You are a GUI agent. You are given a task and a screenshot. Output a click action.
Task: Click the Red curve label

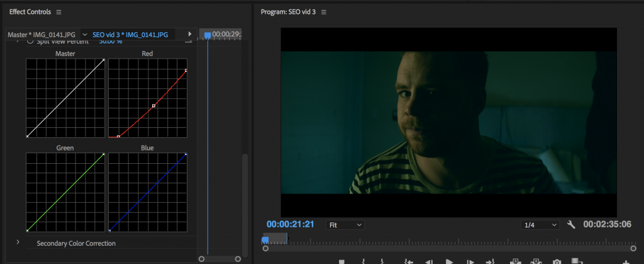click(147, 54)
